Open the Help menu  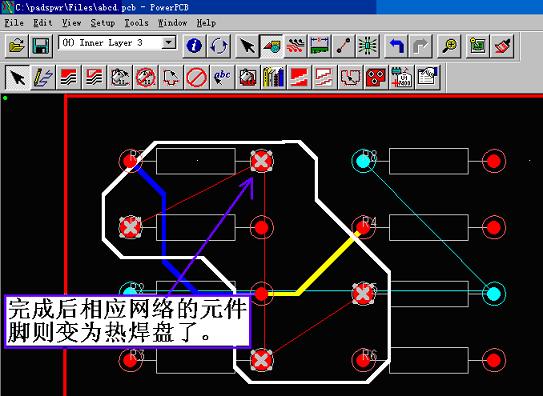tap(206, 23)
